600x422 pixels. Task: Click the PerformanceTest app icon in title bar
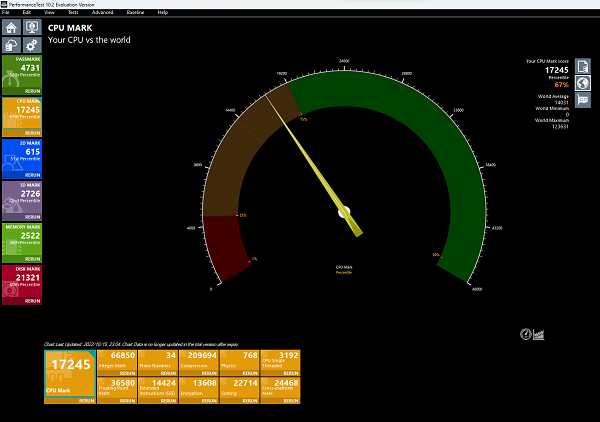(4, 4)
